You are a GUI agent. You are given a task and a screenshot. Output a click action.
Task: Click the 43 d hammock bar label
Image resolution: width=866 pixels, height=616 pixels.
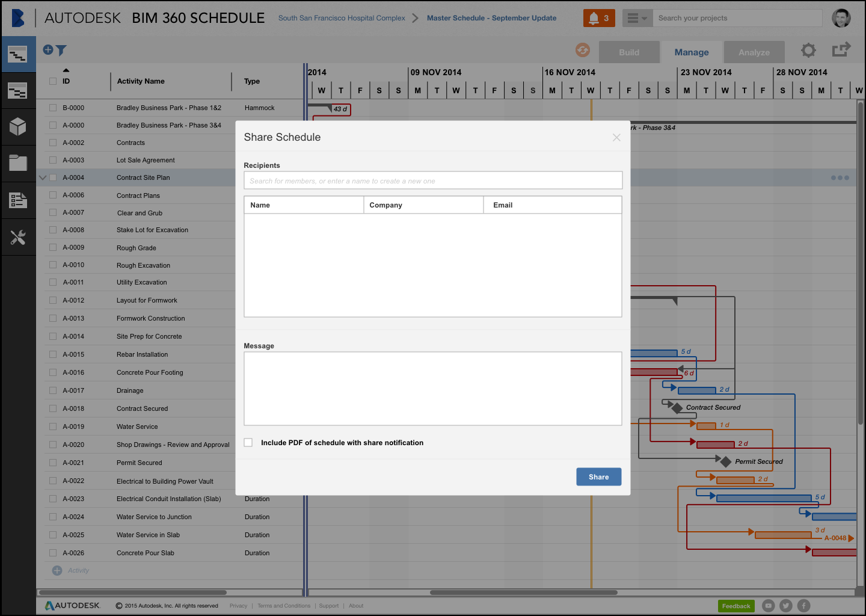pos(340,109)
